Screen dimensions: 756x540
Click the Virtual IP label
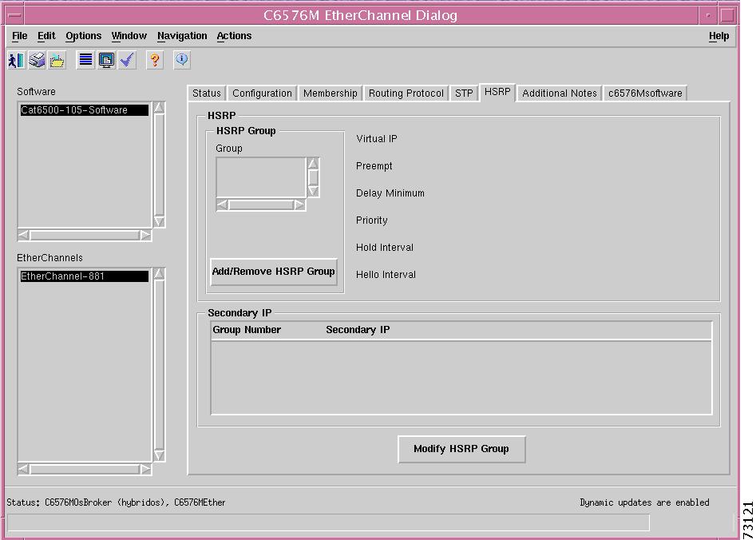coord(377,139)
